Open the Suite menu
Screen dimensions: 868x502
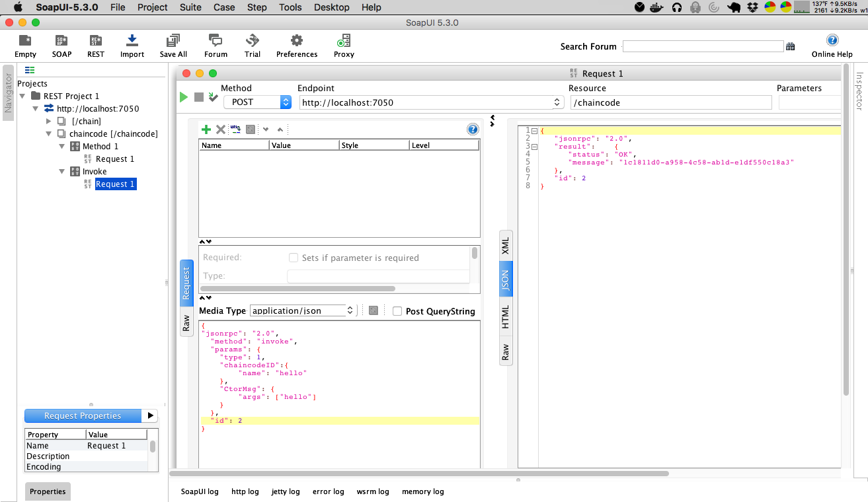pos(190,7)
